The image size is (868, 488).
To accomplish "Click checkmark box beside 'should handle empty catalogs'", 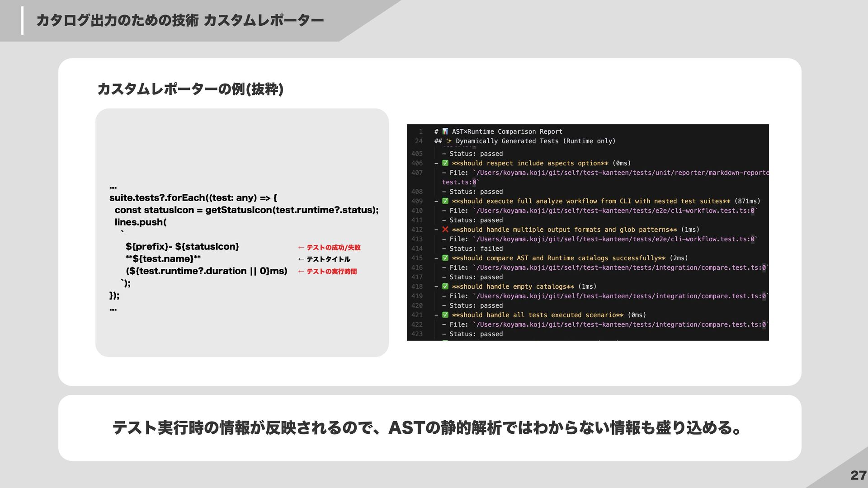I will coord(445,286).
